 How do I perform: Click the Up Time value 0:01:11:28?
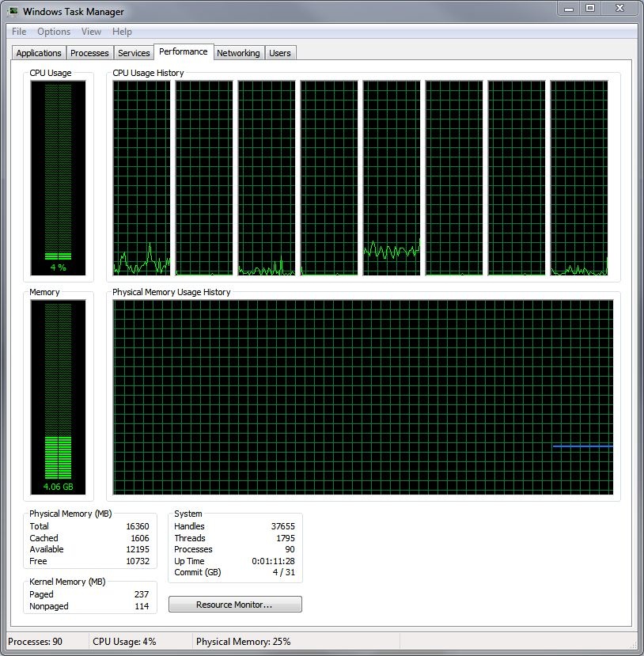pyautogui.click(x=274, y=561)
